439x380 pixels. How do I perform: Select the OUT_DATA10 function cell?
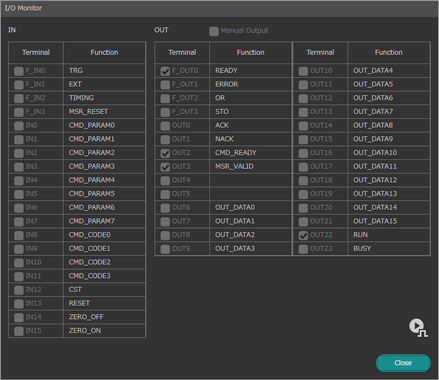389,153
